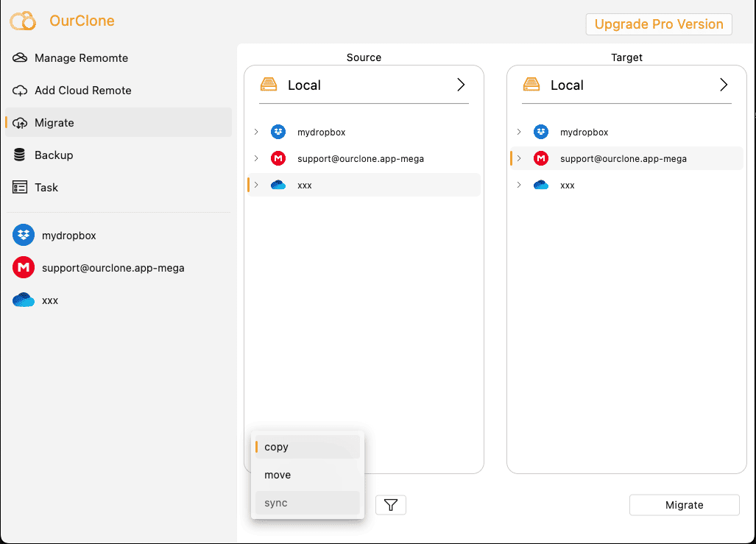The image size is (756, 544).
Task: Expand mydropbox in the Target panel
Action: point(519,132)
